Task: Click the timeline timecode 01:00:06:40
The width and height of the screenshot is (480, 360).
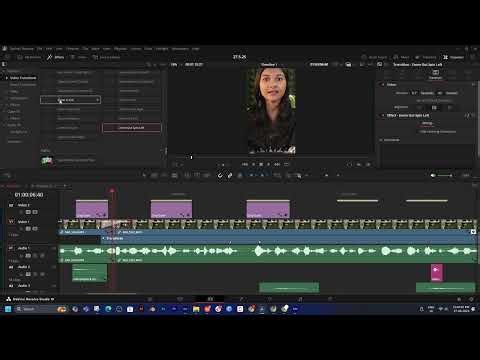Action: [29, 195]
